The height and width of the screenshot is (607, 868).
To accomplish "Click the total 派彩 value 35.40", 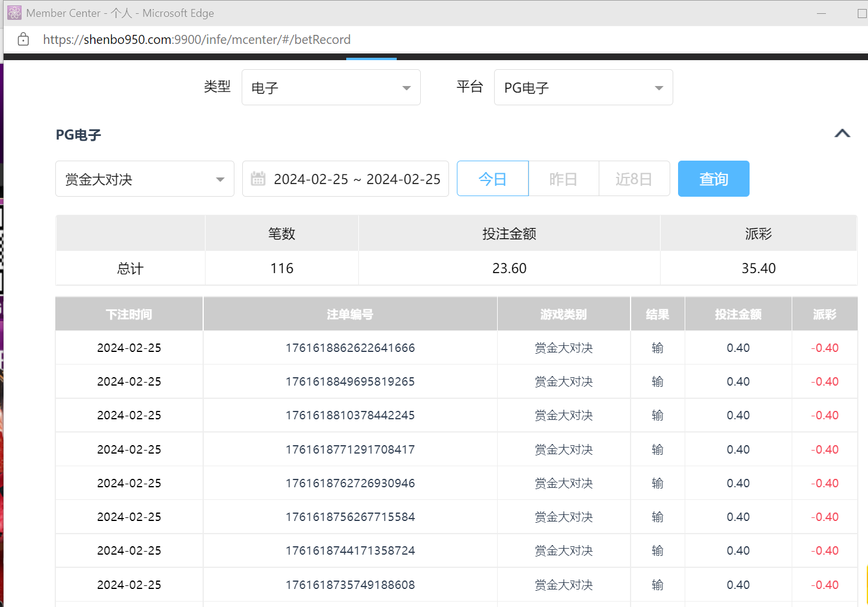I will 758,268.
